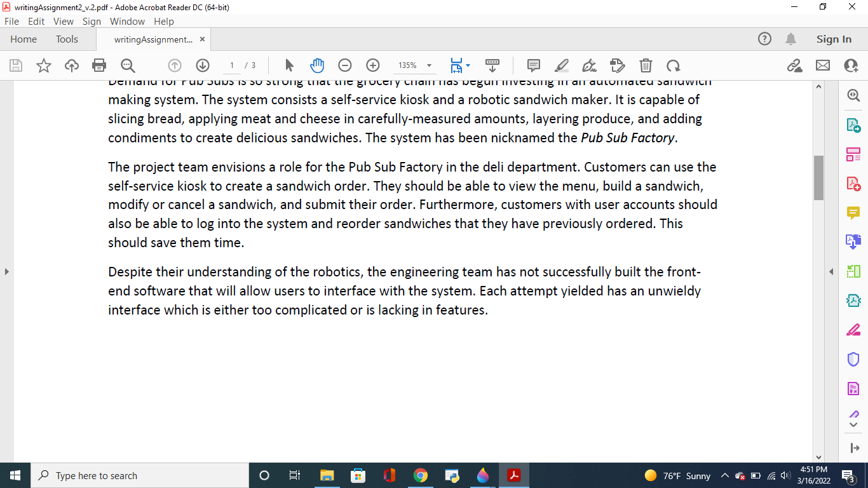Open the Export PDF tool
Image resolution: width=868 pixels, height=488 pixels.
tap(853, 126)
